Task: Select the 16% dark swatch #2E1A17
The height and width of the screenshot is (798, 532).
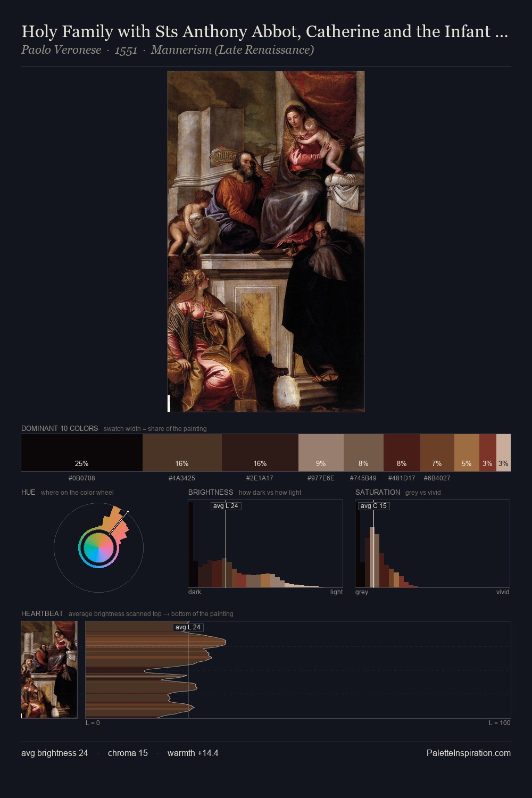Action: point(260,453)
